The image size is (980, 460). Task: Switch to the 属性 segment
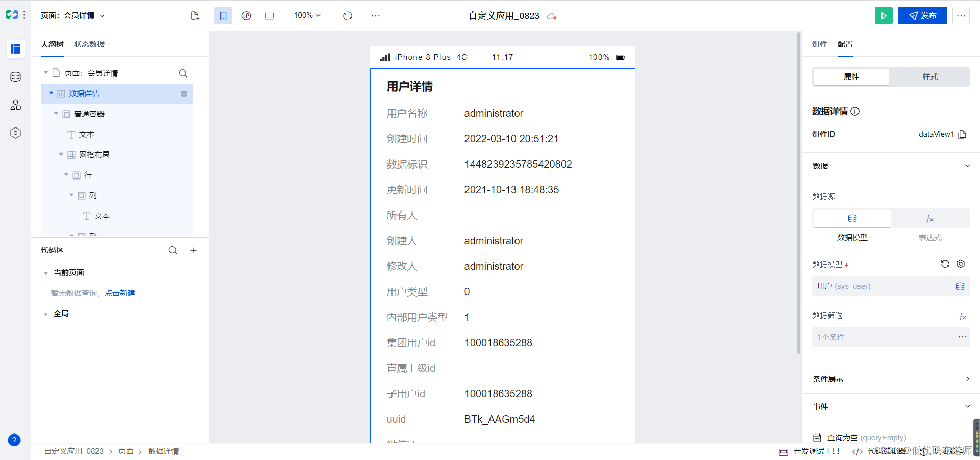pos(851,77)
